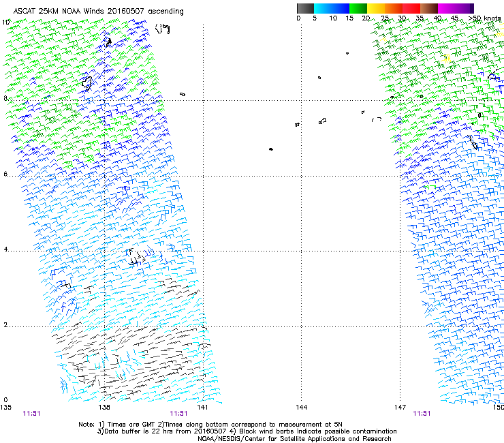Select the latitude '4' axis label

point(5,249)
